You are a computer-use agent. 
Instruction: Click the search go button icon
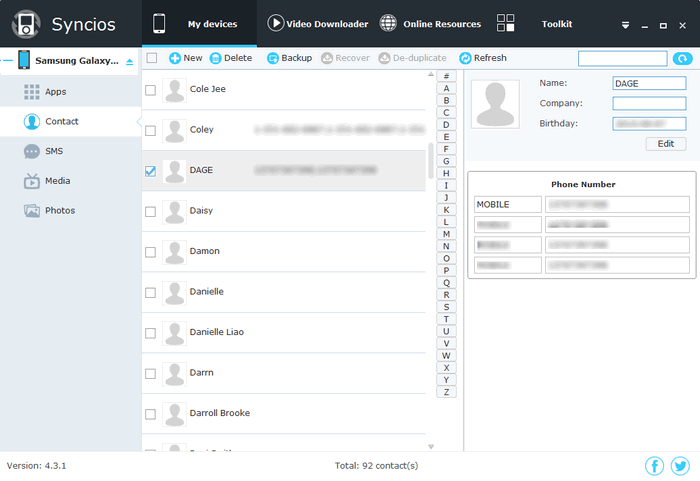pyautogui.click(x=682, y=58)
